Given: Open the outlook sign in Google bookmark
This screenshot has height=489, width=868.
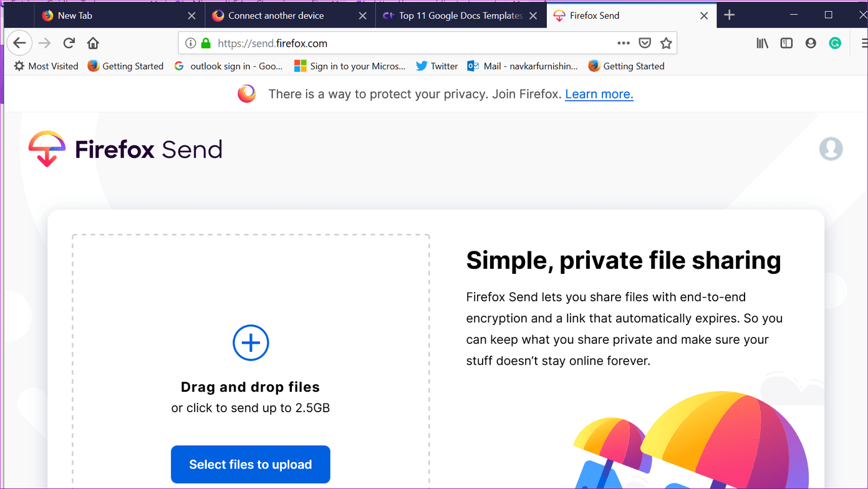Looking at the screenshot, I should 229,66.
